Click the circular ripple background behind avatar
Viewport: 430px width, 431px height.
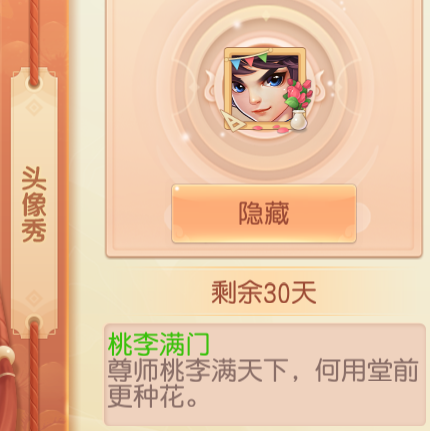265,89
